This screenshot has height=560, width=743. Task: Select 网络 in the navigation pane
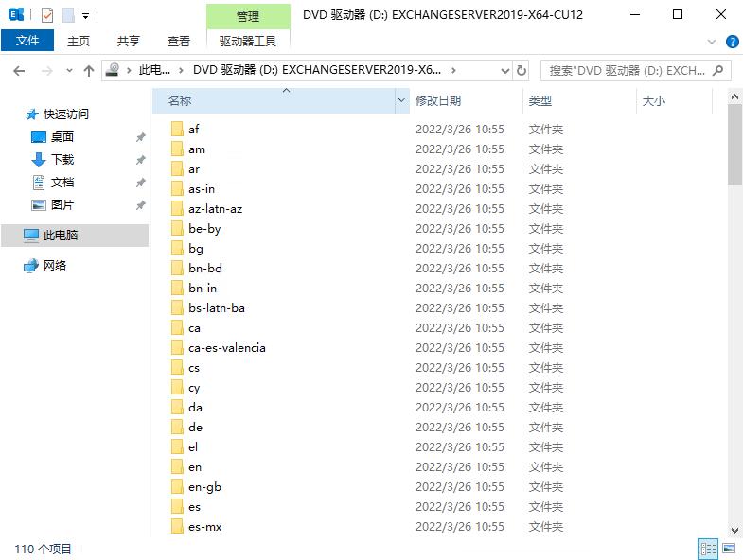55,266
